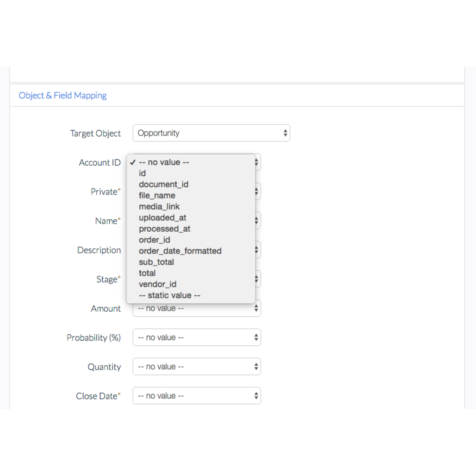This screenshot has width=476, height=476.
Task: Open the Quantity mapping dropdown
Action: coord(196,367)
